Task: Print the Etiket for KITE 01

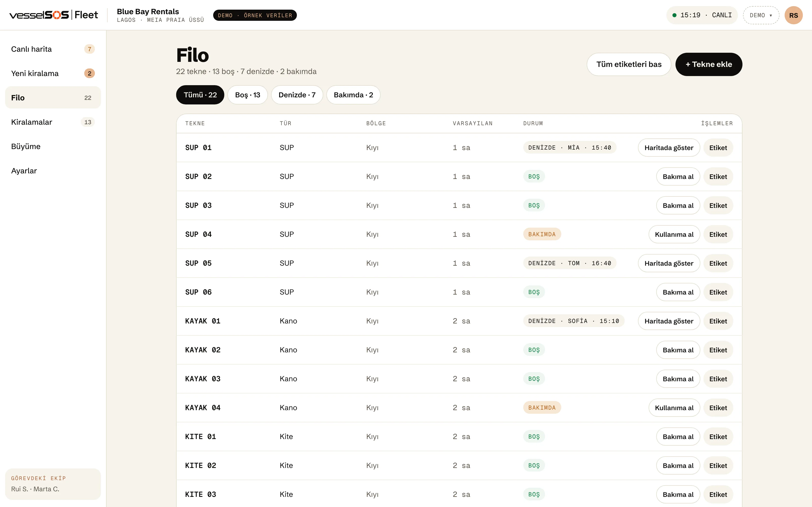Action: 718,437
